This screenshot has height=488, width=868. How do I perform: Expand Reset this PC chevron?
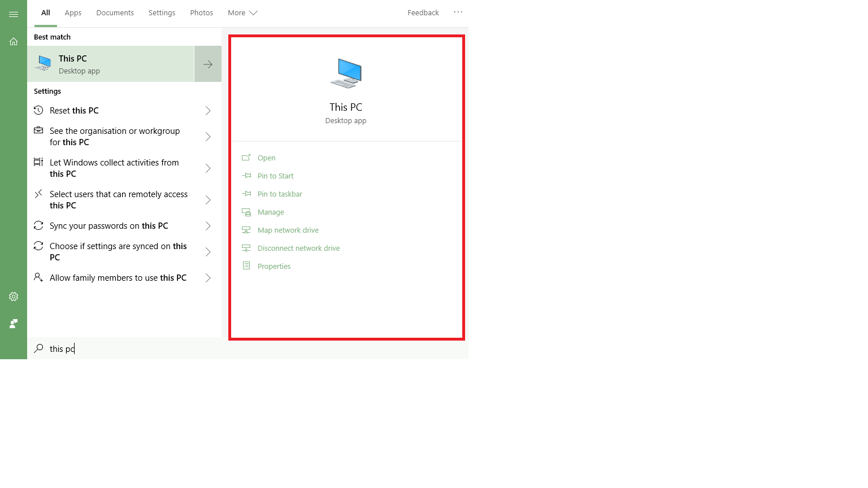[x=208, y=111]
